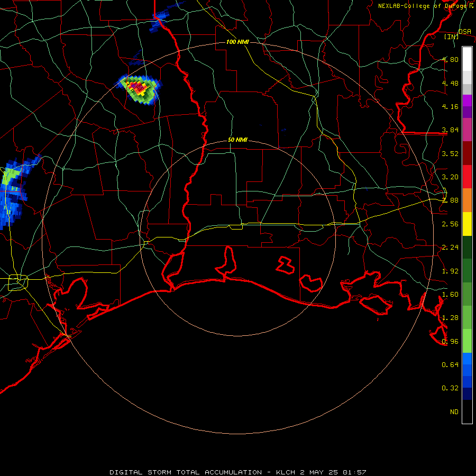
Task: Click the 4.48 legend value
Action: coord(450,83)
